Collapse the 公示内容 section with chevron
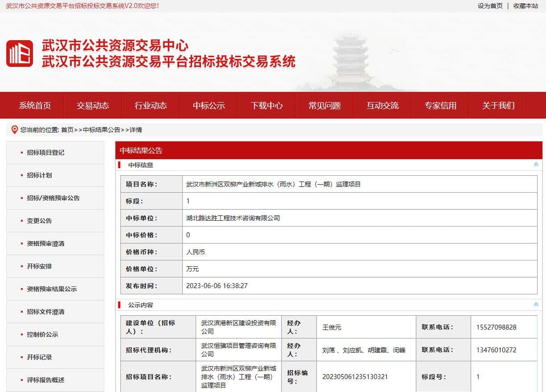Viewport: 546px width, 392px height. click(536, 305)
